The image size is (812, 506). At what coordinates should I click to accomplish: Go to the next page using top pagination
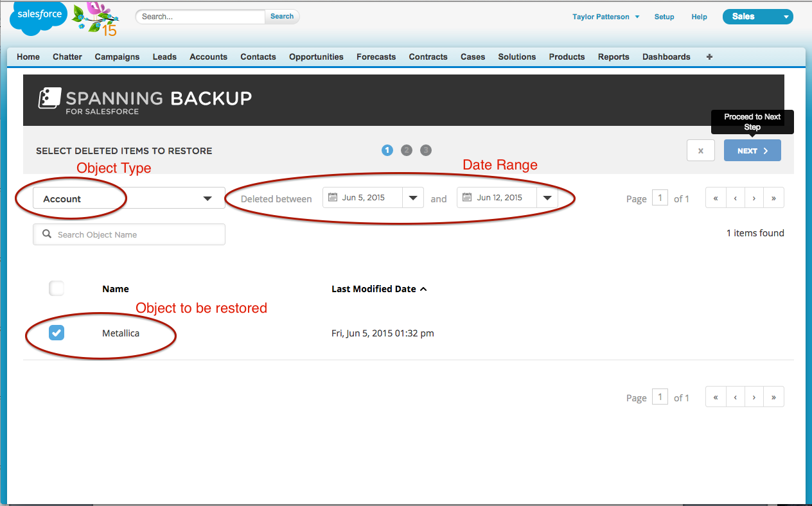(754, 198)
